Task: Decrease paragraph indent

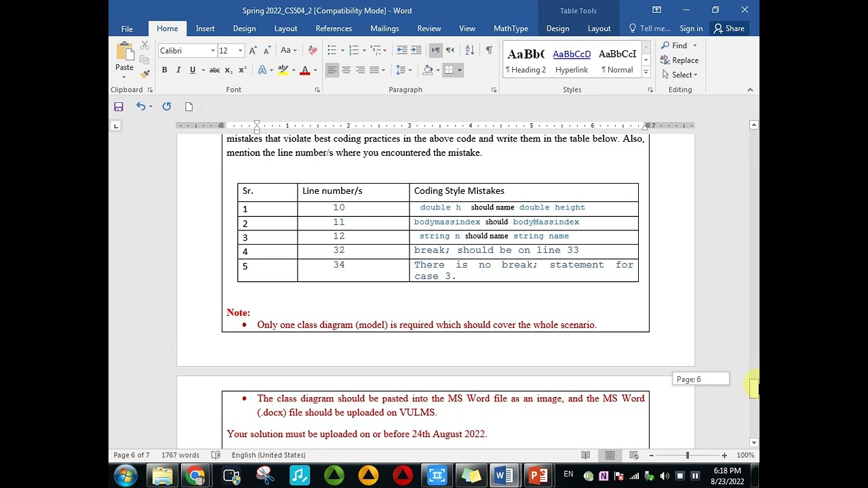Action: (x=402, y=50)
